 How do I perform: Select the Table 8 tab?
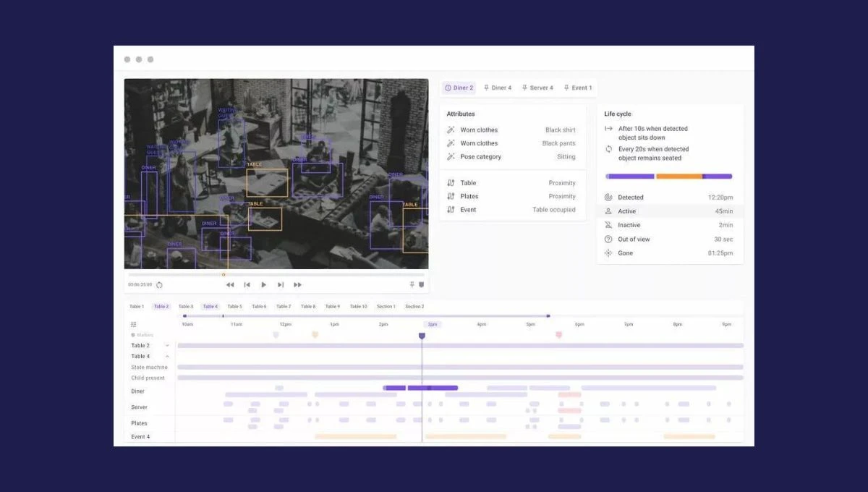click(x=308, y=307)
